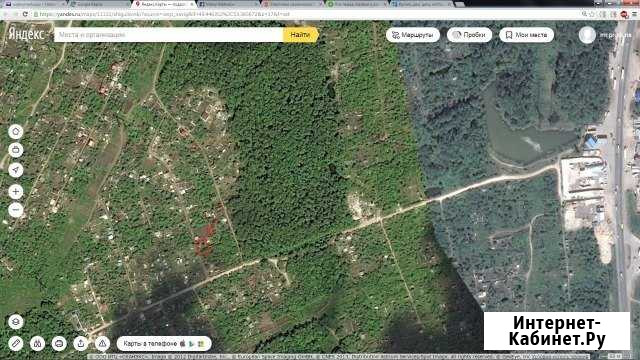Viewport: 640px width, 360px height.
Task: Open the print map icon
Action: [59, 344]
